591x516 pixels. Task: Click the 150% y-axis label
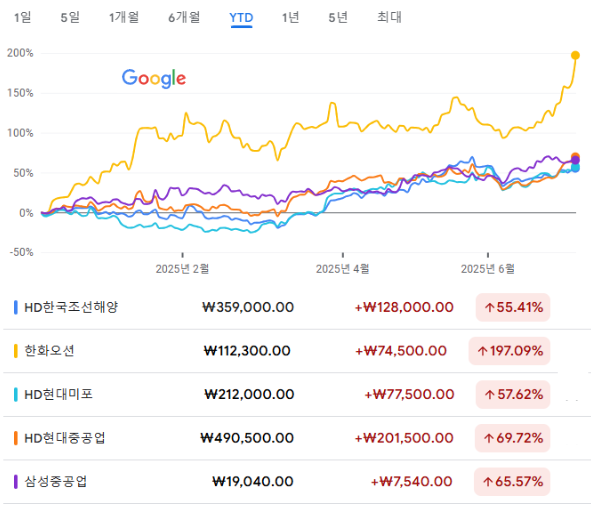20,93
